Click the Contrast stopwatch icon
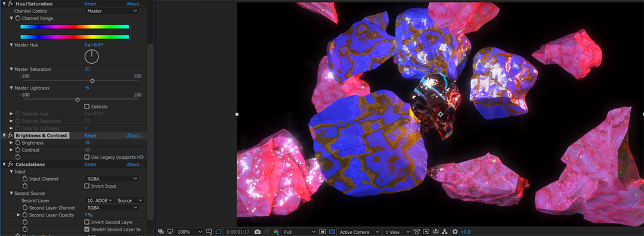The height and width of the screenshot is (236, 644). click(18, 150)
